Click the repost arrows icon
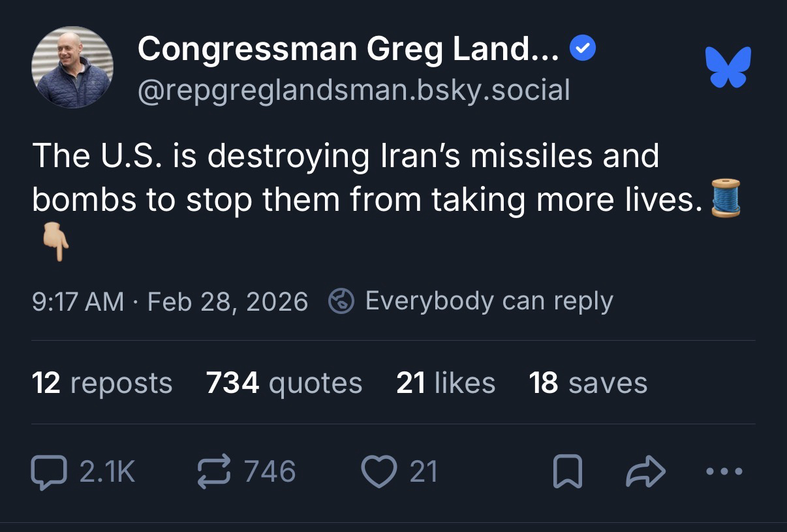The image size is (787, 532). click(212, 472)
